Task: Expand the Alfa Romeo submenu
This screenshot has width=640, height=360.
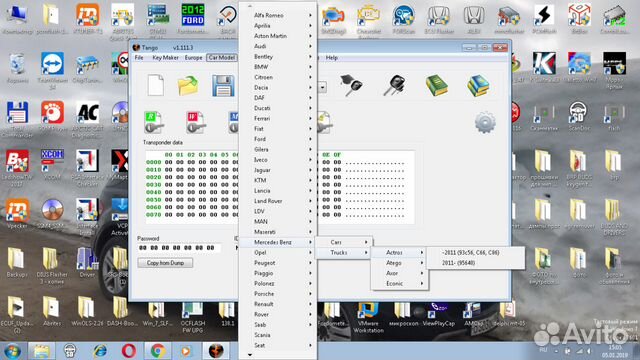Action: (278, 15)
